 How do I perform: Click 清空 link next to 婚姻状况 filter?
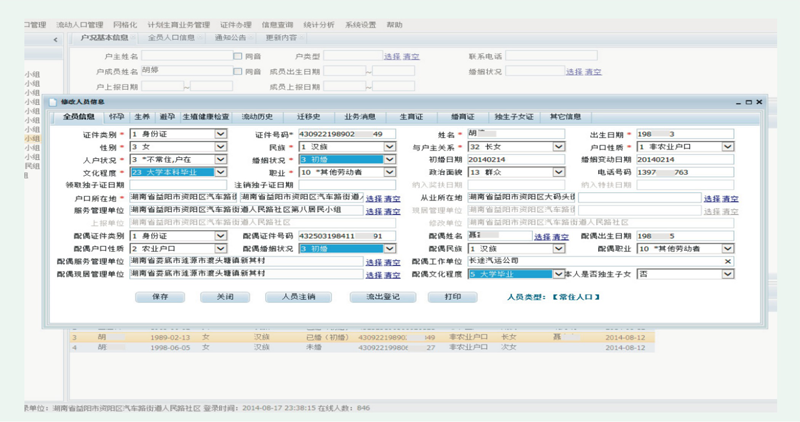coord(593,72)
